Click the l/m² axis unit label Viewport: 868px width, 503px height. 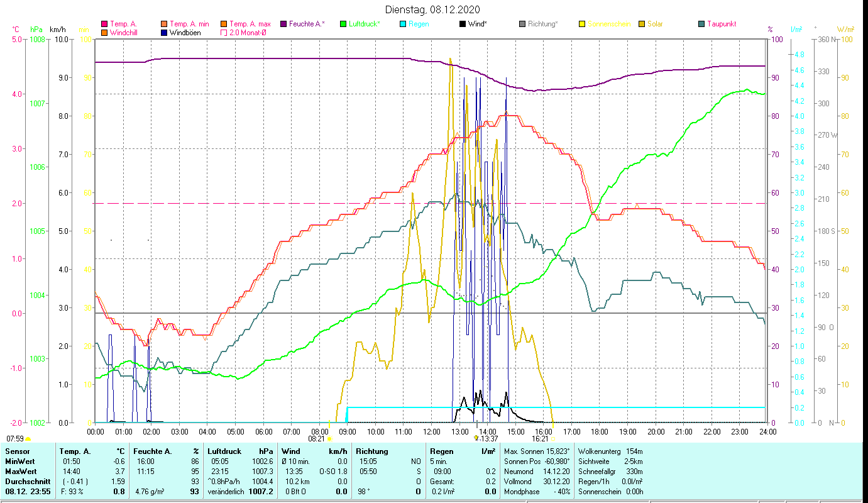coord(796,30)
